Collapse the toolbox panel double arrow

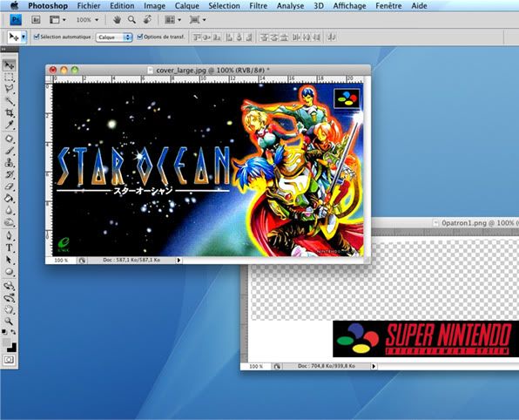point(3,50)
